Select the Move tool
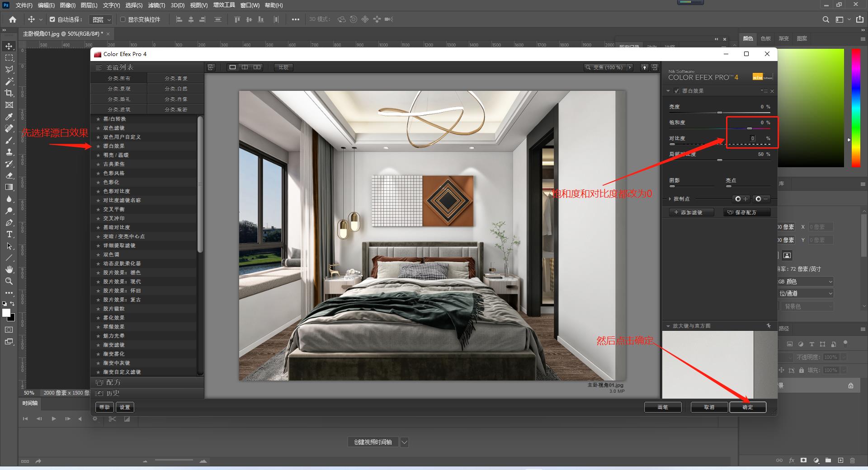Image resolution: width=868 pixels, height=470 pixels. (x=9, y=46)
